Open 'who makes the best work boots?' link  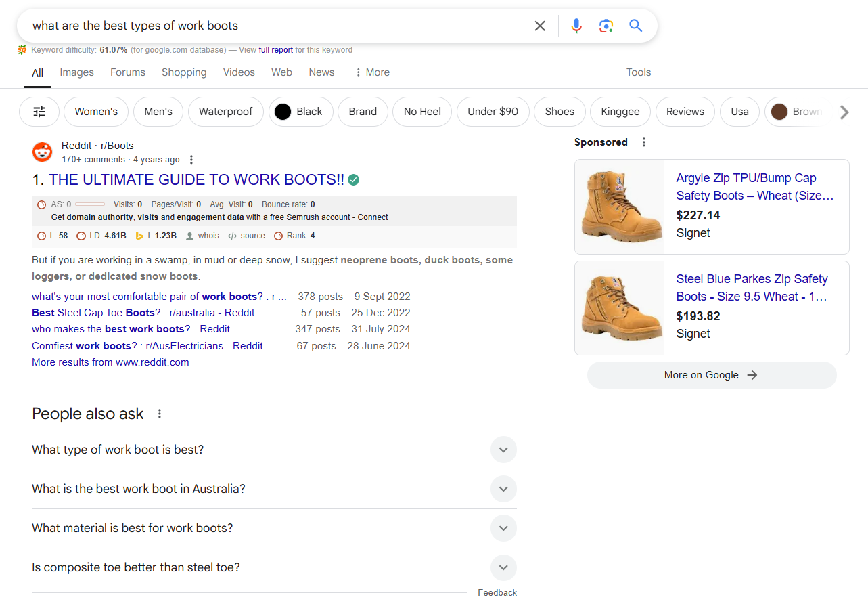tap(131, 329)
